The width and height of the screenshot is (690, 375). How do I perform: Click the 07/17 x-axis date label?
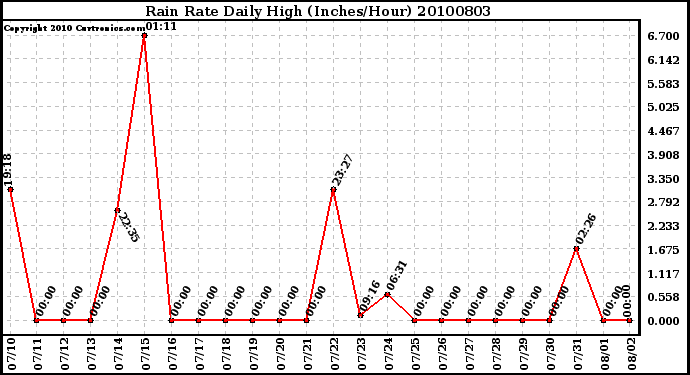[x=200, y=354]
